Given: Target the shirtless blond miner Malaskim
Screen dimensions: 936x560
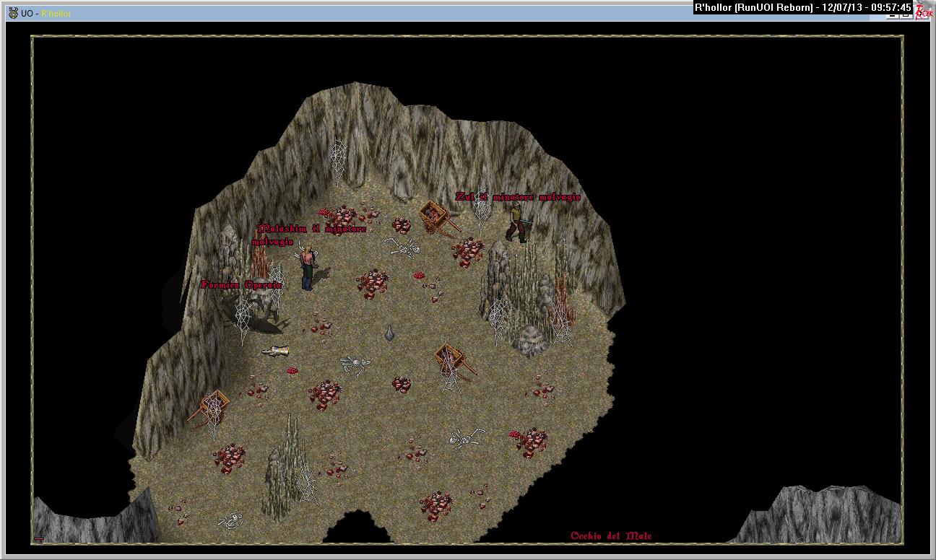Looking at the screenshot, I should 308,268.
